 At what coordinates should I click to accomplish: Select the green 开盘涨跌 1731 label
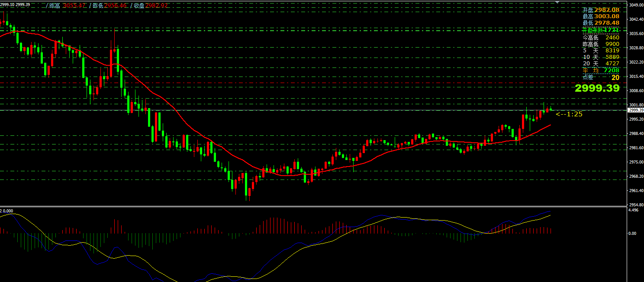point(601,30)
